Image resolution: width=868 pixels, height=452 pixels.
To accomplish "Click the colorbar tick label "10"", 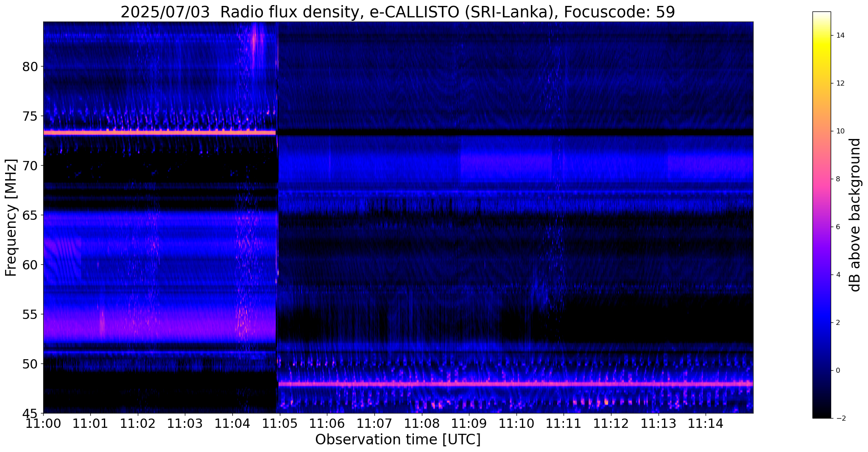I will [x=840, y=131].
